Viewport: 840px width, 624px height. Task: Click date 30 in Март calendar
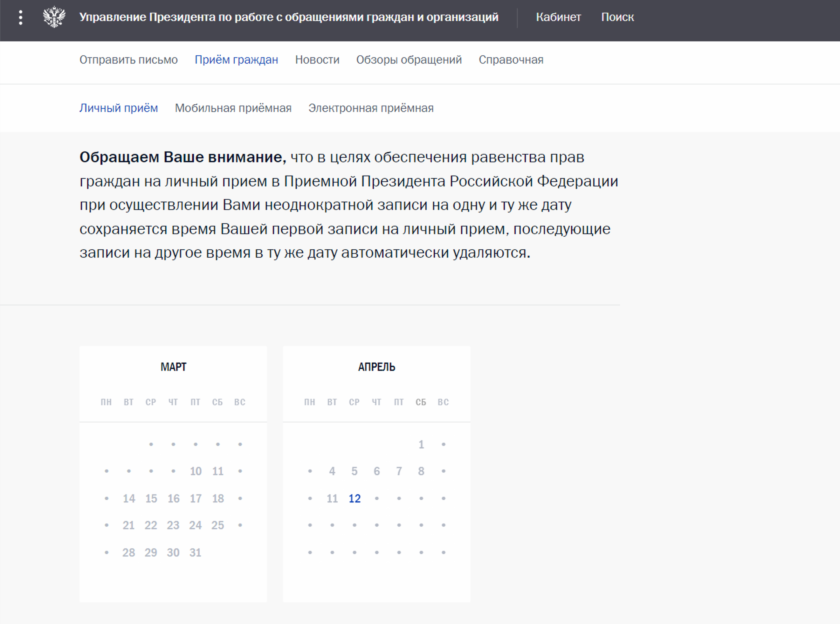click(173, 553)
